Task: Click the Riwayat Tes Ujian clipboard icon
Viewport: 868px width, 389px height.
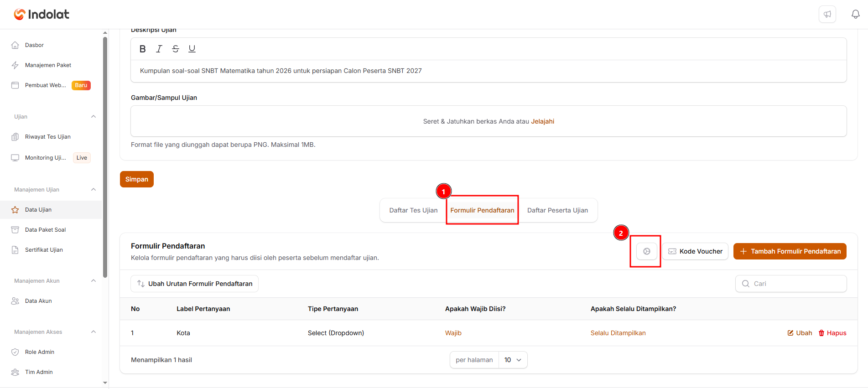Action: coord(15,137)
